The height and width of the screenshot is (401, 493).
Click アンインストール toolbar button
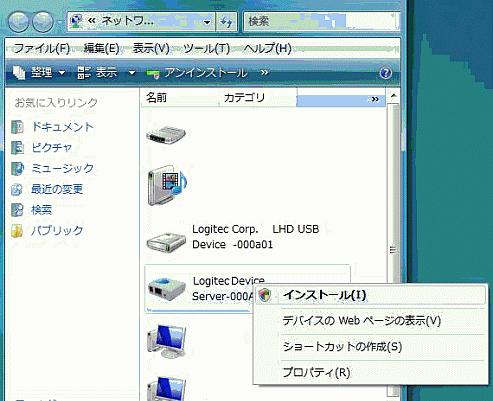pyautogui.click(x=197, y=72)
